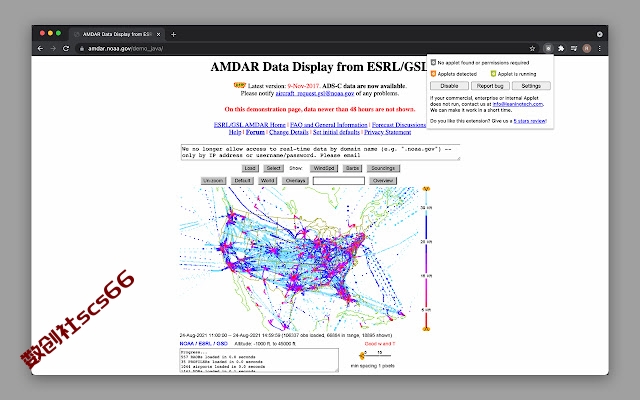The height and width of the screenshot is (400, 640).
Task: Click the Overlays button
Action: pyautogui.click(x=295, y=180)
